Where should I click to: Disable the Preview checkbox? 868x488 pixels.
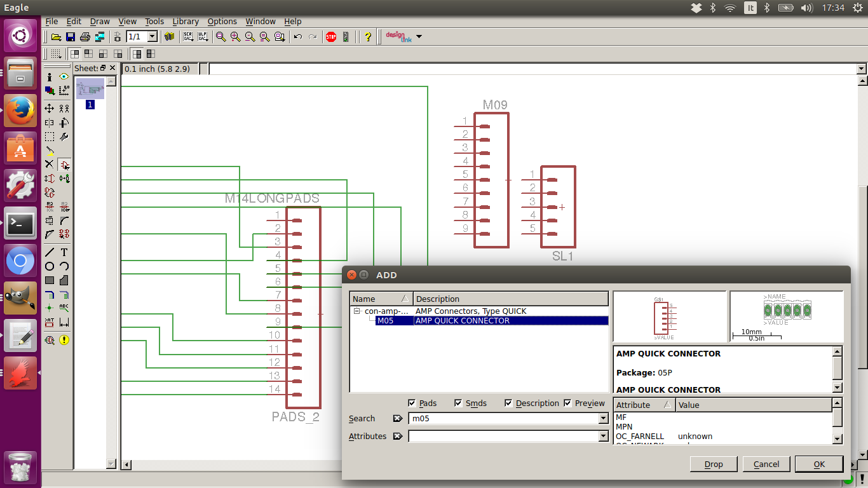pos(567,403)
